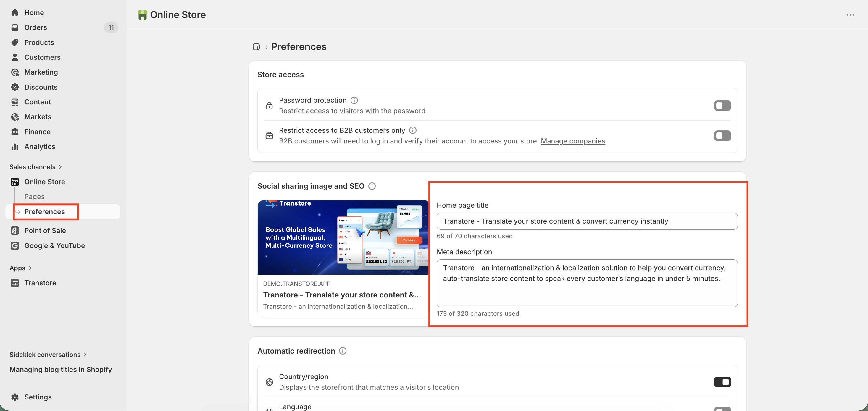This screenshot has height=411, width=868.
Task: Click the social sharing preview image
Action: click(343, 237)
